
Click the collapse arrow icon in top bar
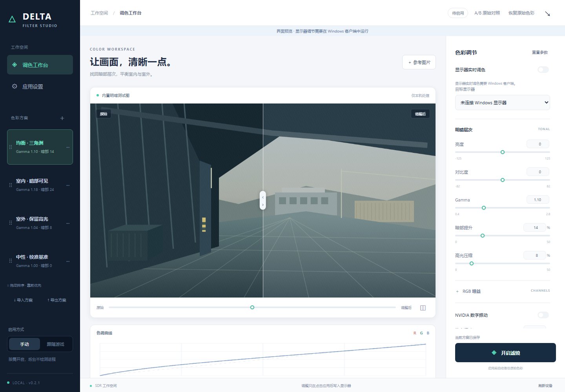tap(547, 13)
